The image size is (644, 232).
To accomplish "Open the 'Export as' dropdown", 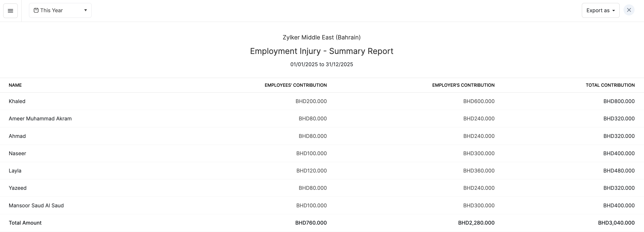I will pyautogui.click(x=600, y=10).
